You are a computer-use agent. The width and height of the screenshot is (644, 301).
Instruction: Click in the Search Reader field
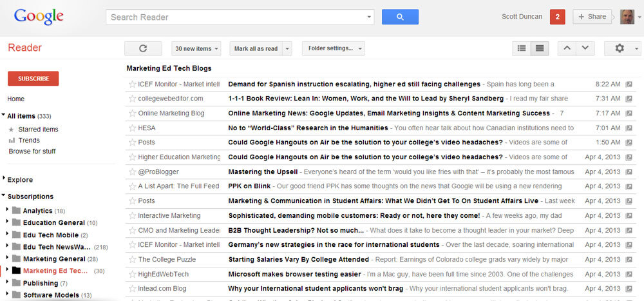point(235,17)
